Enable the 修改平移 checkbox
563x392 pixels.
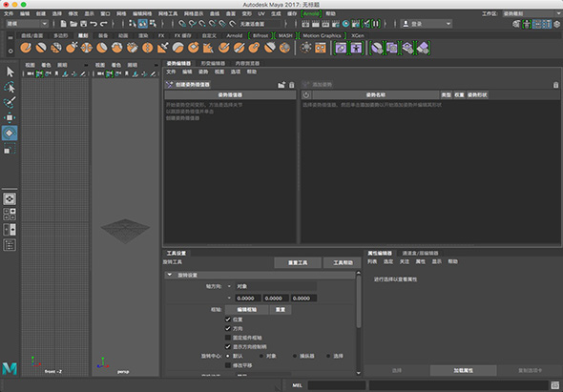point(228,365)
